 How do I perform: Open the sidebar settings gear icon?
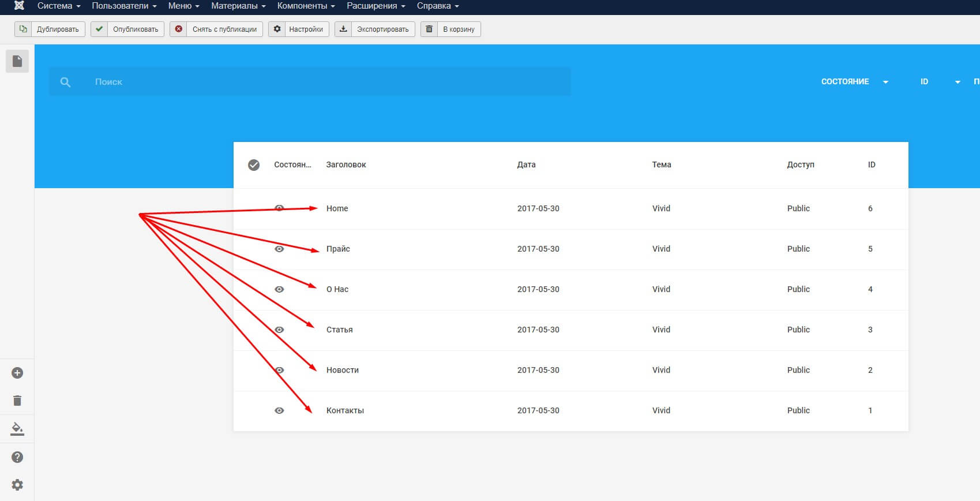pos(17,485)
